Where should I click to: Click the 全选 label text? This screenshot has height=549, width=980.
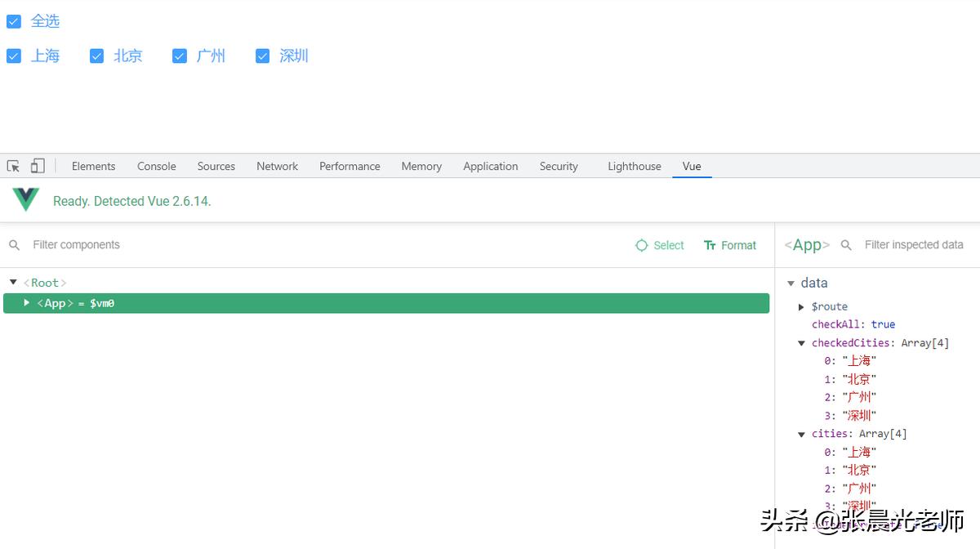(x=46, y=21)
